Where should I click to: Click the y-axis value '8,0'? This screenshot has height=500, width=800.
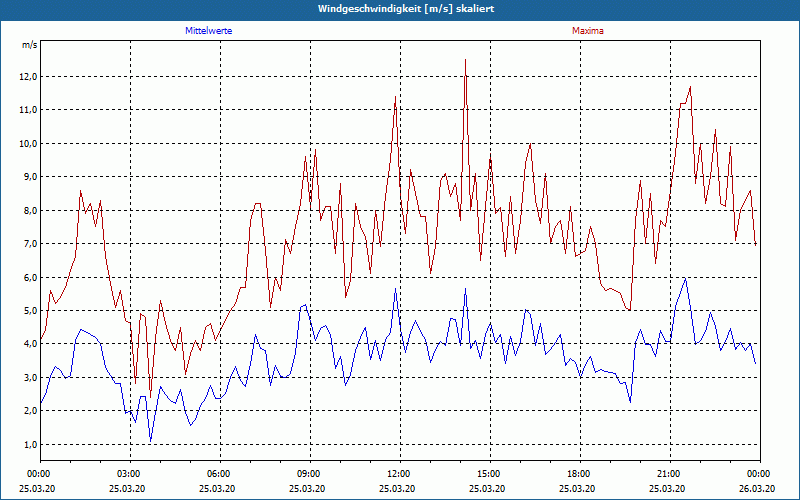(x=30, y=210)
